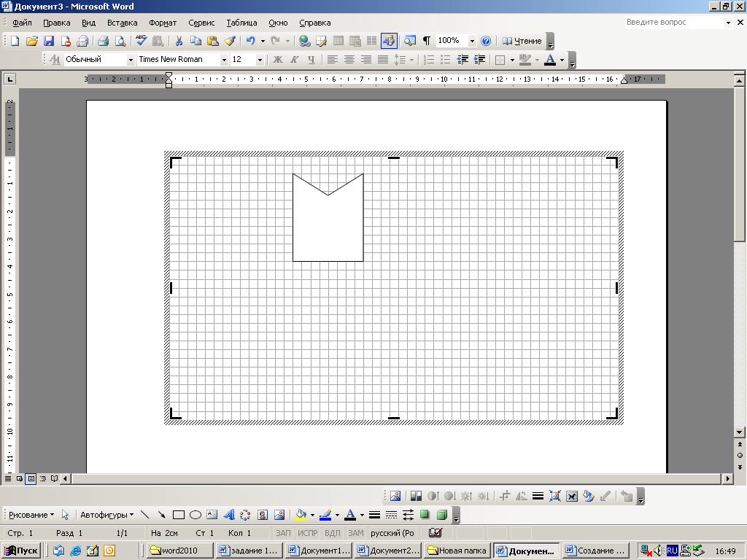Open Print Preview icon
Viewport: 747px width, 560px height.
point(120,41)
